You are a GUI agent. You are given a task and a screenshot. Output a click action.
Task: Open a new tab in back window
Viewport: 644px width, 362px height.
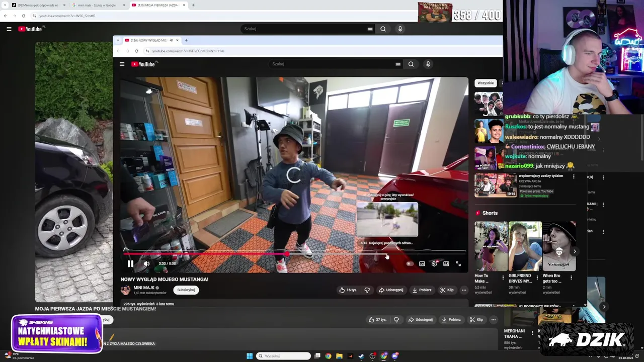click(x=193, y=5)
